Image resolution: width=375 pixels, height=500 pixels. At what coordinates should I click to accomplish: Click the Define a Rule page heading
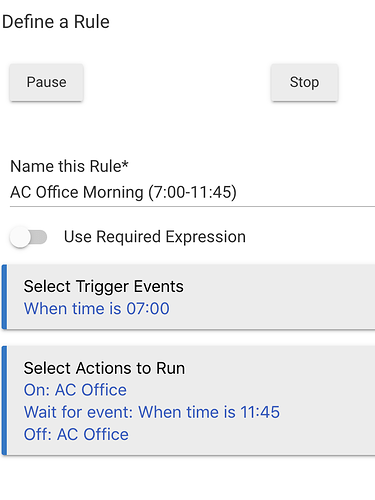pos(56,22)
